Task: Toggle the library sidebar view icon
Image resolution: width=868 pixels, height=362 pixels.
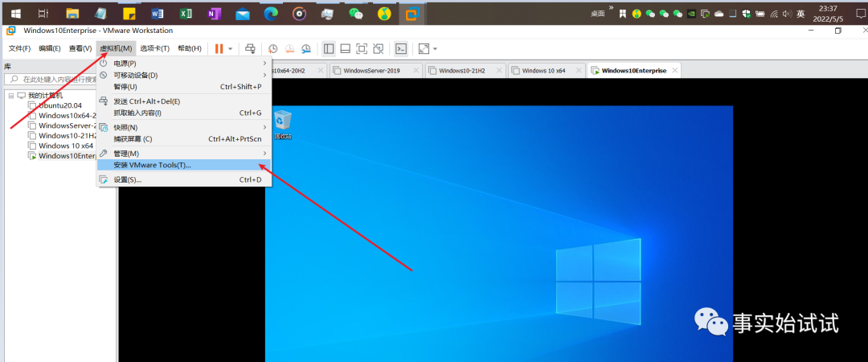Action: coord(329,49)
